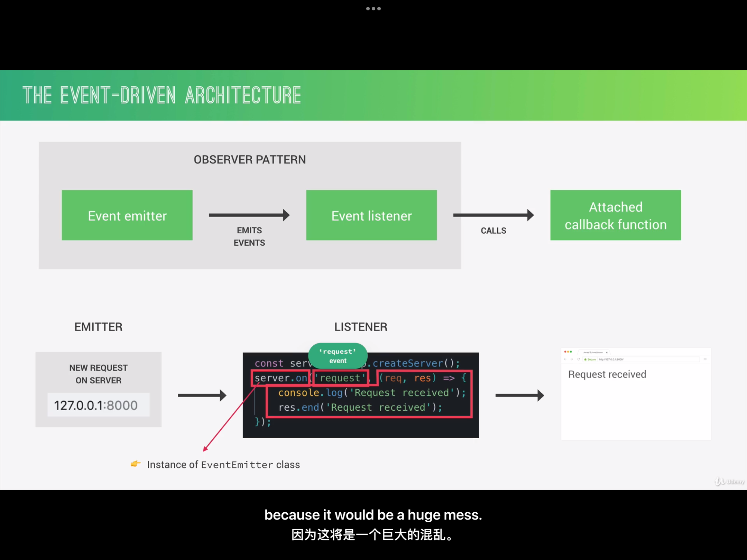Click Instance of EventEmitter class note
The height and width of the screenshot is (560, 747).
(x=223, y=465)
